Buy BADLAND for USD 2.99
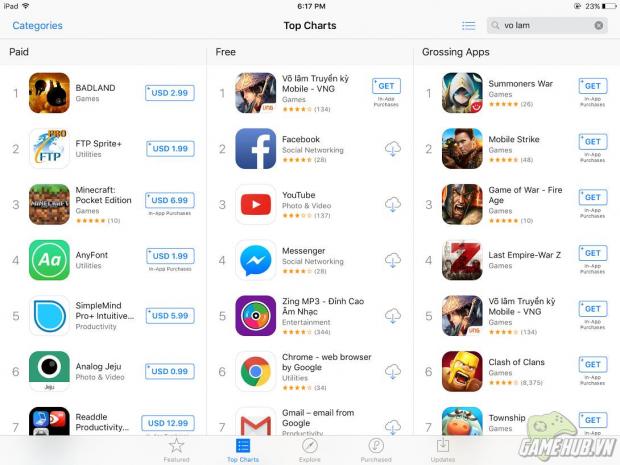Viewport: 620px width, 465px height. tap(170, 93)
